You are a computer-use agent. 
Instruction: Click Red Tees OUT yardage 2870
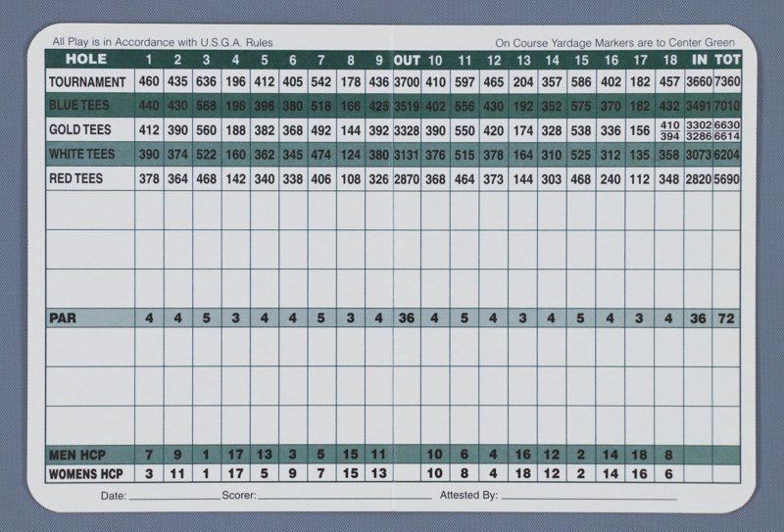(x=407, y=179)
